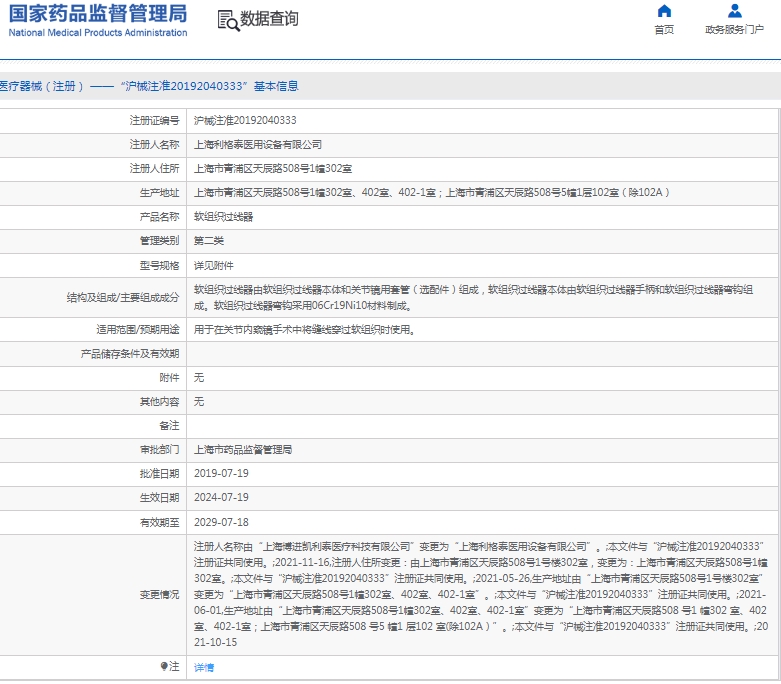Screen dimensions: 781x684
Task: Select the 产品储存条件及有效期 label
Action: point(130,354)
